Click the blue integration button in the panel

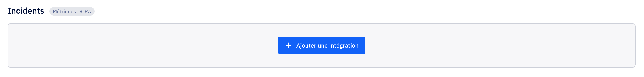[x=321, y=45]
